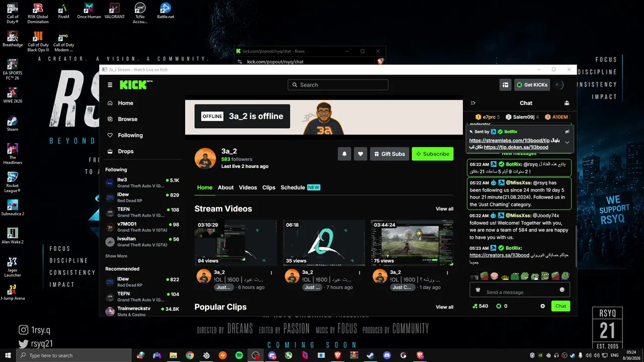This screenshot has height=362, width=644.
Task: Open Trainwreckstv in Recommended list
Action: [x=142, y=311]
